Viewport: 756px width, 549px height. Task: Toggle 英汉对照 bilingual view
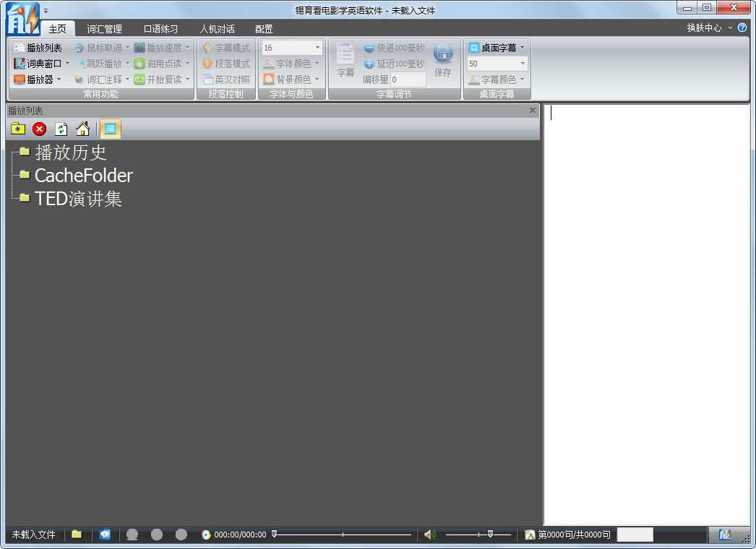pos(226,79)
